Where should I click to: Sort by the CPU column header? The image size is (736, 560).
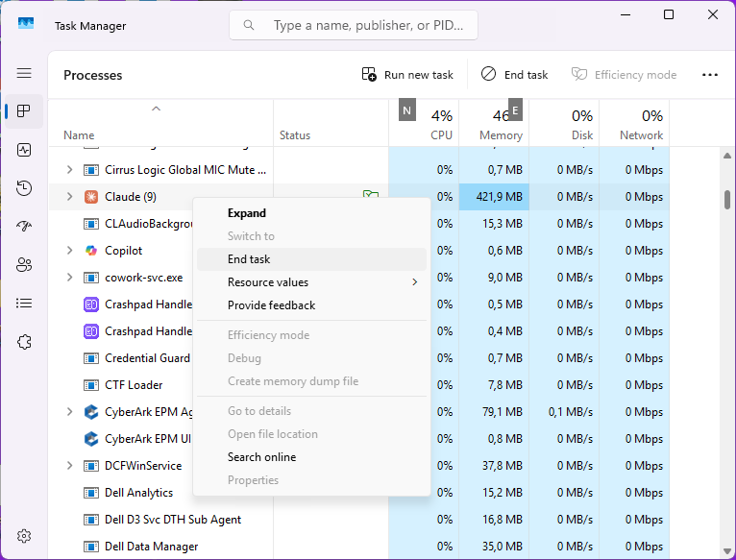[x=424, y=123]
